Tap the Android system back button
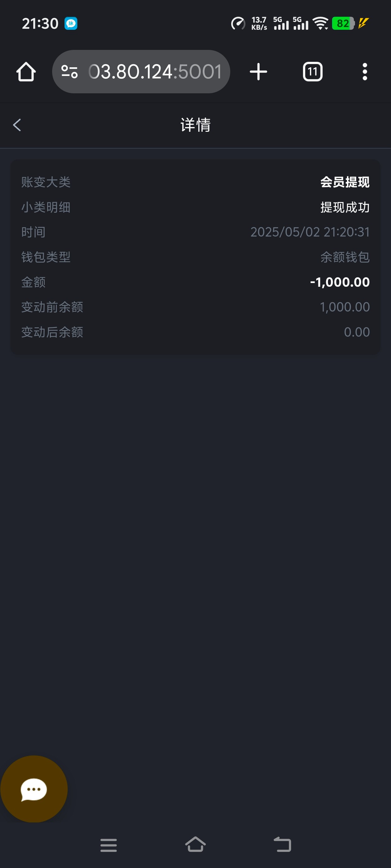Screen dimensions: 391x868 (x=282, y=844)
